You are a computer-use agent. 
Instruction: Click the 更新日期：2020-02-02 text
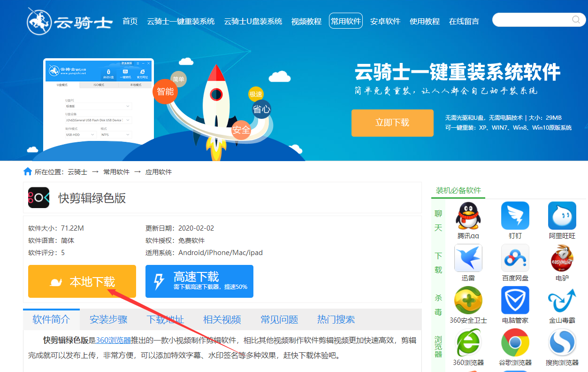180,228
